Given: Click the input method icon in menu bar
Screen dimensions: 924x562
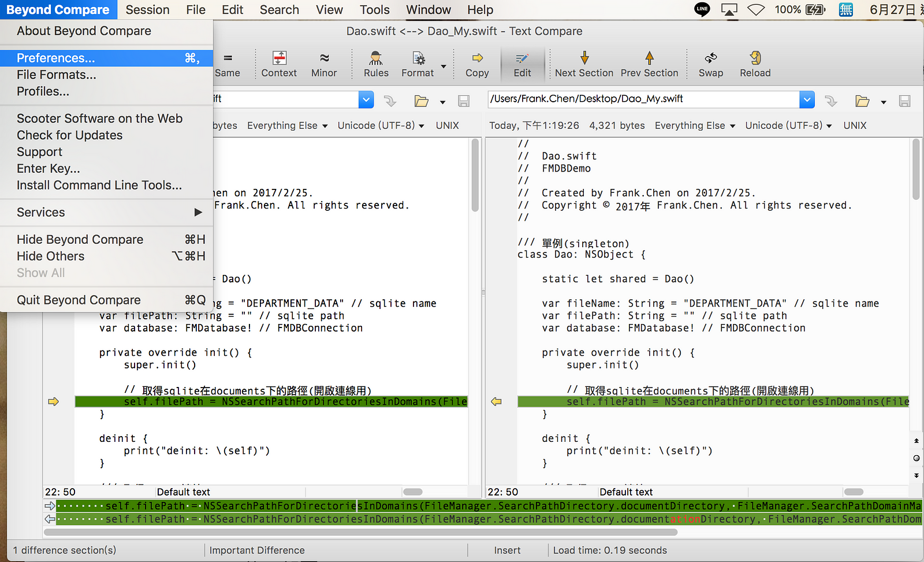Looking at the screenshot, I should [846, 10].
